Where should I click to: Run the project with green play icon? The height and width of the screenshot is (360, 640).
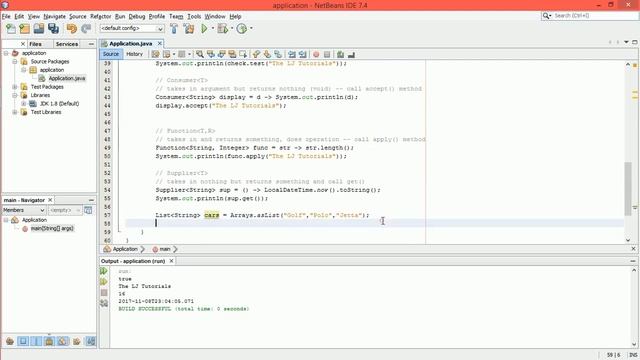coord(204,29)
